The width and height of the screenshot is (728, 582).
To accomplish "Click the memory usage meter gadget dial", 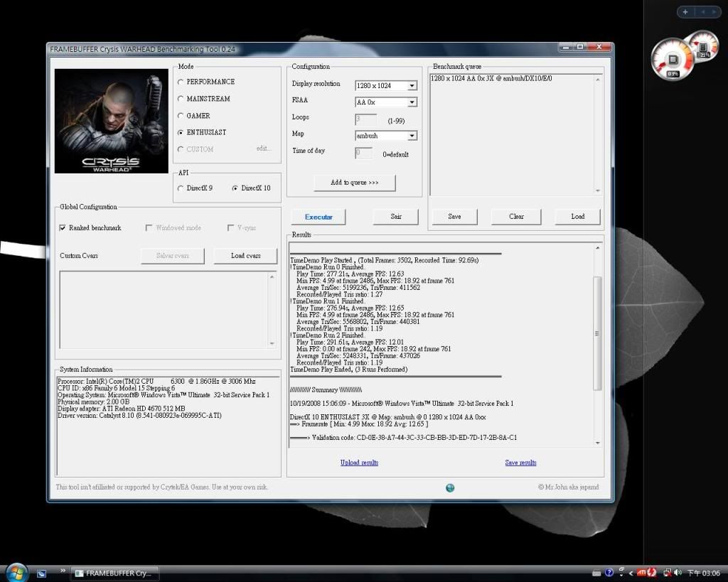I will [705, 45].
